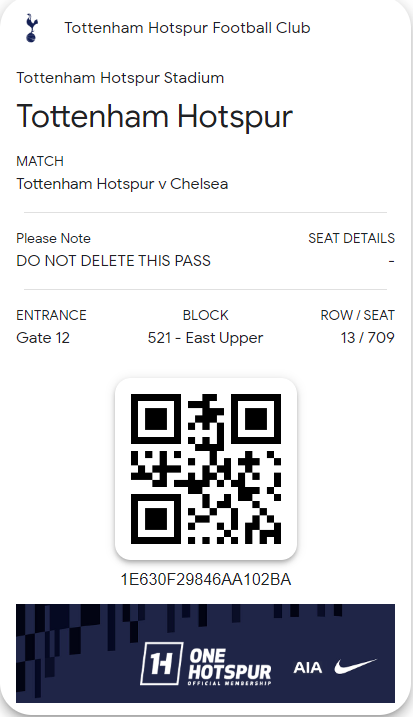Viewport: 413px width, 717px height.
Task: Click the Tottenham Hotspur Football Club header
Action: [187, 28]
